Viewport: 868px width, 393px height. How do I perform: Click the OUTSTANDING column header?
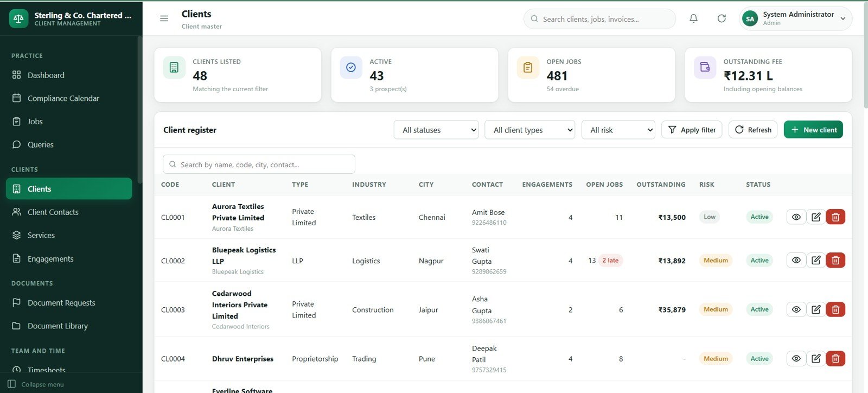click(661, 185)
